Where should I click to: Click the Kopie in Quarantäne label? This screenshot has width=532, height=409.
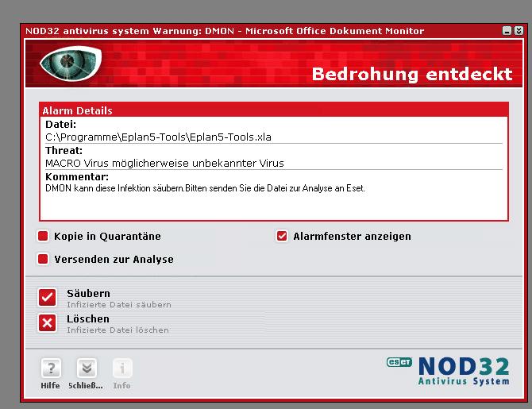point(107,236)
